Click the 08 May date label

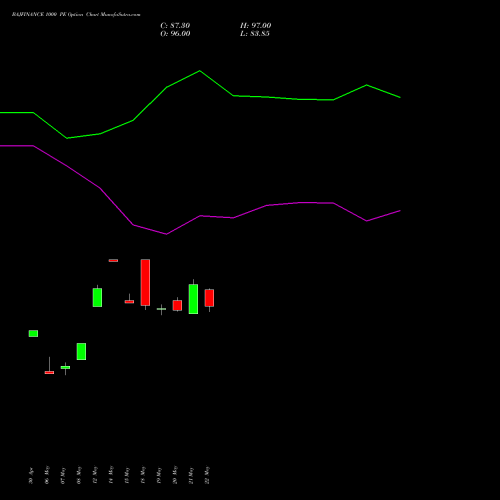tap(79, 475)
